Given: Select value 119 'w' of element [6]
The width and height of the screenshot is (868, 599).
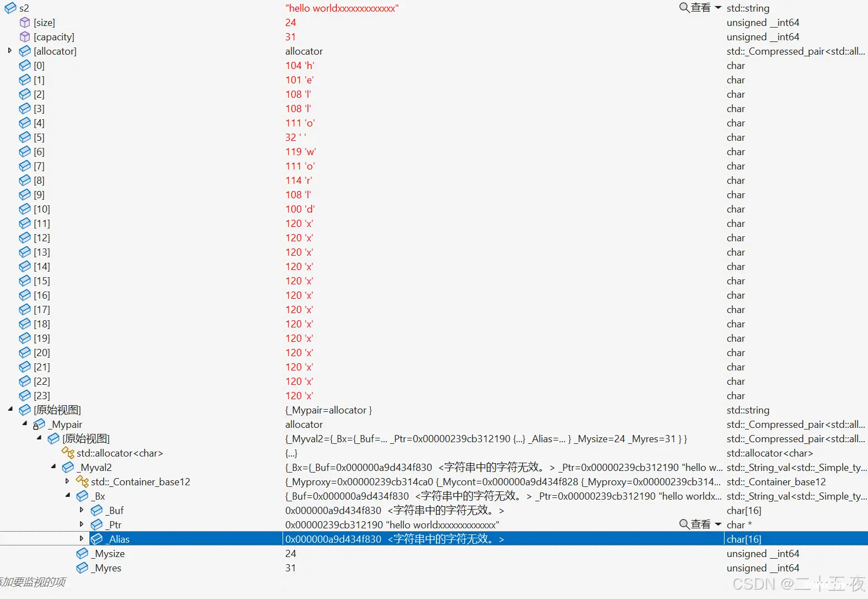Looking at the screenshot, I should (x=301, y=152).
